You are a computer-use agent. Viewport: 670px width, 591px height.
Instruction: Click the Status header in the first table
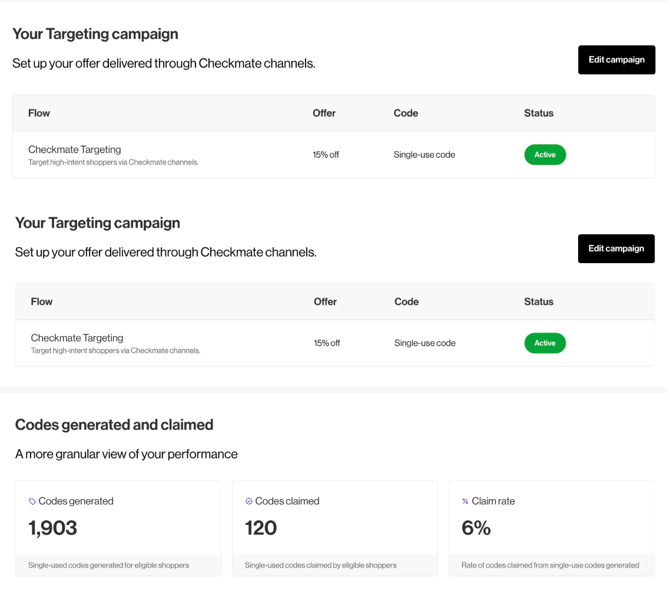(539, 113)
